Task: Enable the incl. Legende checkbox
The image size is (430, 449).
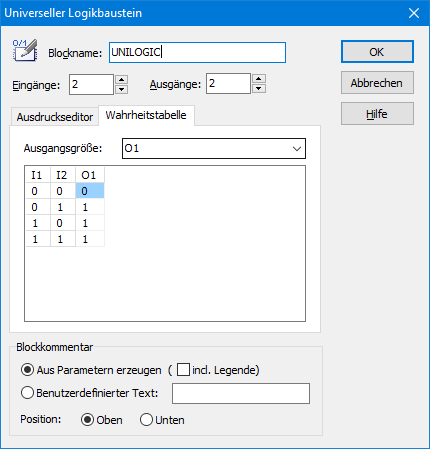Action: click(x=183, y=370)
